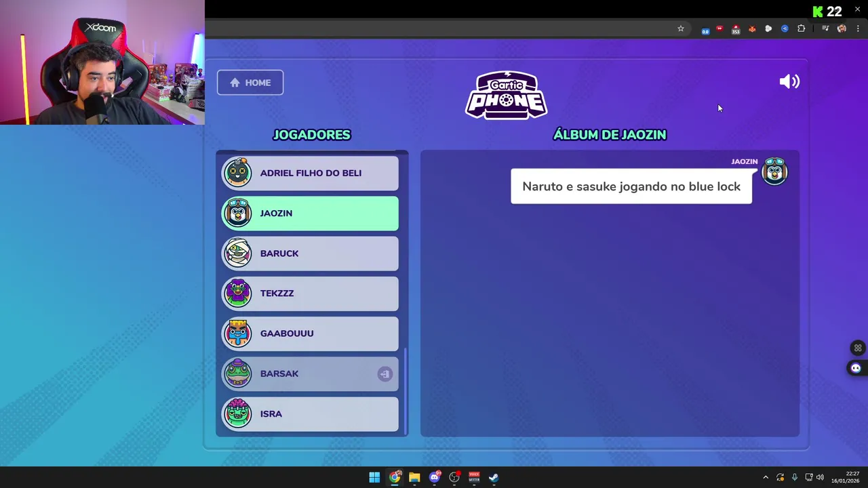Screen dimensions: 868x488
Task: Select player JAOZIN in the list
Action: (311, 213)
